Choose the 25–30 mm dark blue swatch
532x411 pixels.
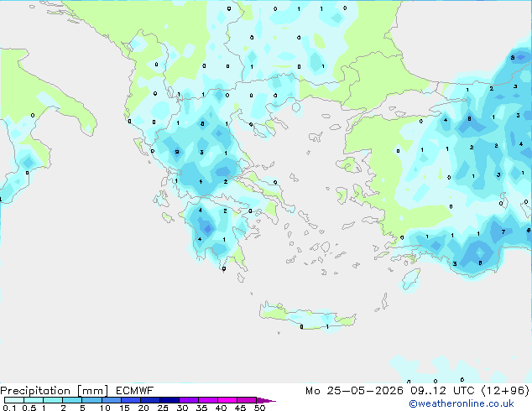pyautogui.click(x=170, y=400)
